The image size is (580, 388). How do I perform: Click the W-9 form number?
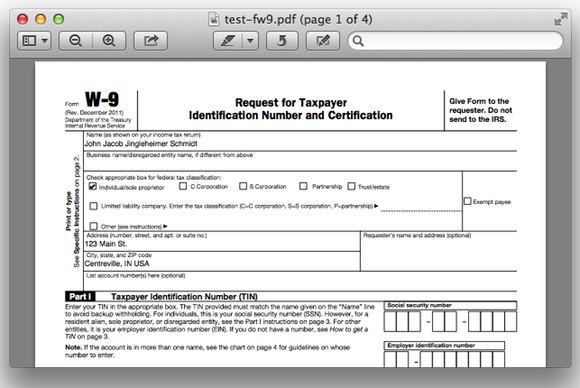coord(102,99)
